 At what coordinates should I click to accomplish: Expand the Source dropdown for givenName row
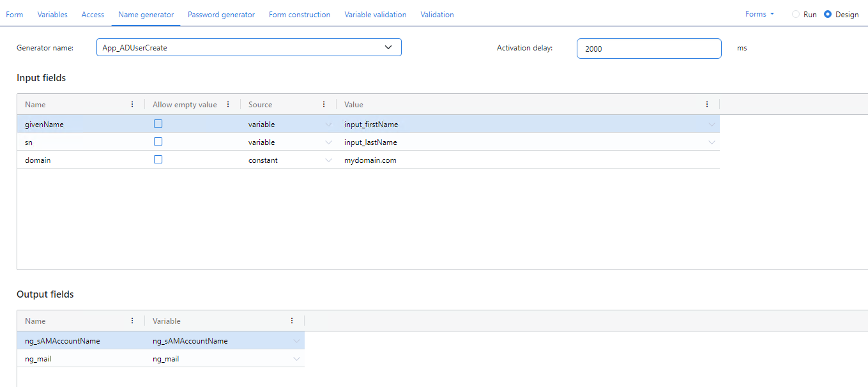[x=328, y=125]
